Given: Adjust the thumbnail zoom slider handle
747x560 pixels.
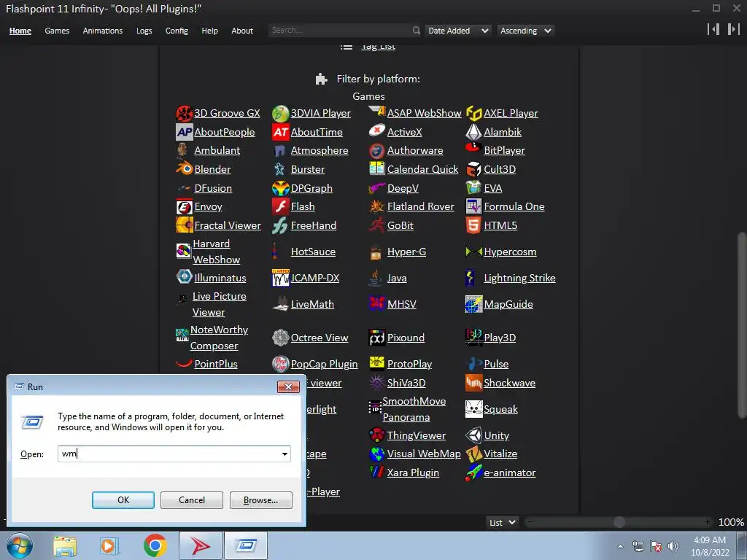Looking at the screenshot, I should [x=619, y=522].
